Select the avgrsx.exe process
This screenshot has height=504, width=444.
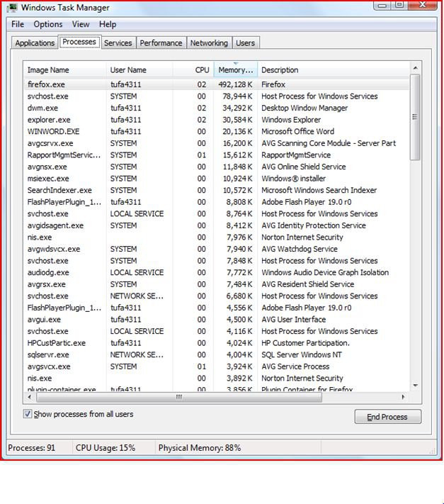point(217,284)
